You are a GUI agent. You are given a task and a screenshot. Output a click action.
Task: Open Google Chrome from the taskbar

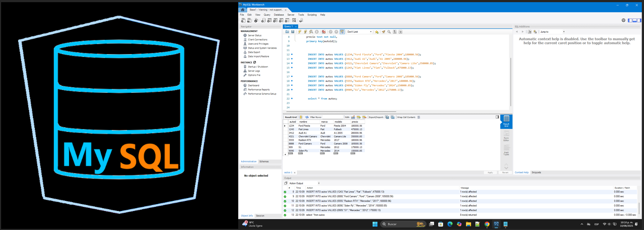[x=487, y=224]
